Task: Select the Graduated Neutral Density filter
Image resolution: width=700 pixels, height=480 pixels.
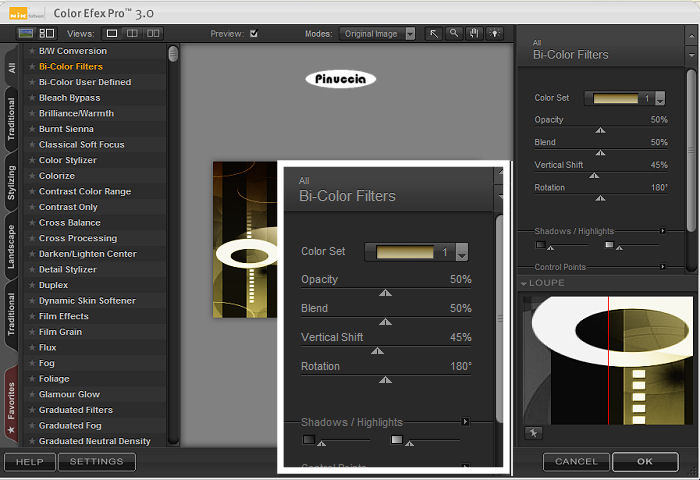Action: tap(95, 441)
